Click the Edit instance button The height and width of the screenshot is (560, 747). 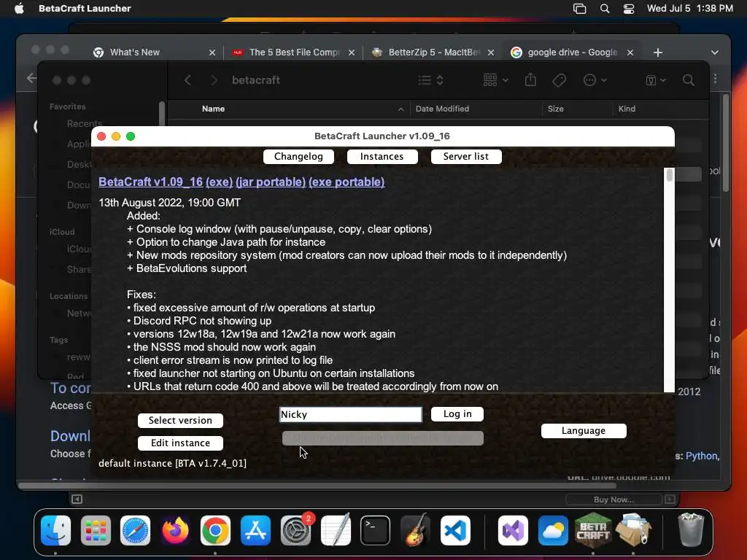(x=180, y=443)
